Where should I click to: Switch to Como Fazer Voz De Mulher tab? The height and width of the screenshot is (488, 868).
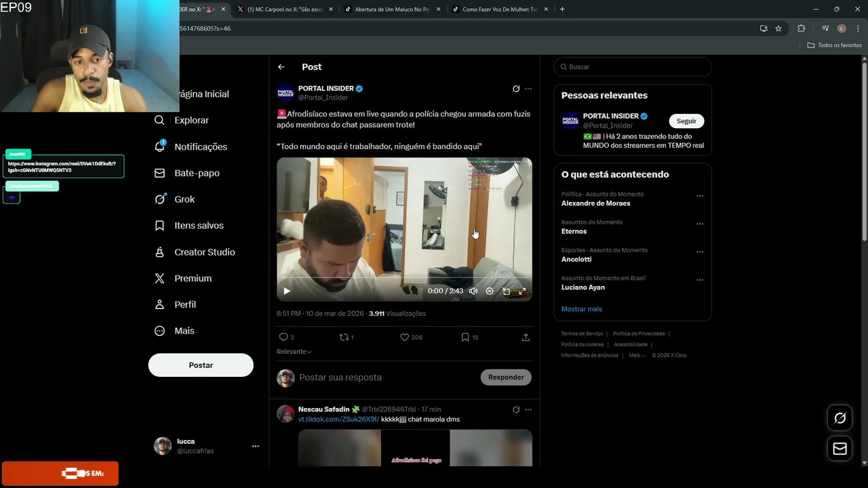(x=500, y=9)
